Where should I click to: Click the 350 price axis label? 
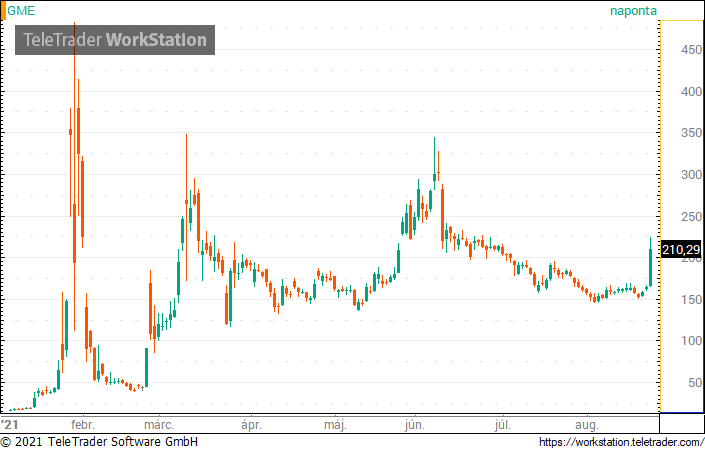(x=691, y=133)
